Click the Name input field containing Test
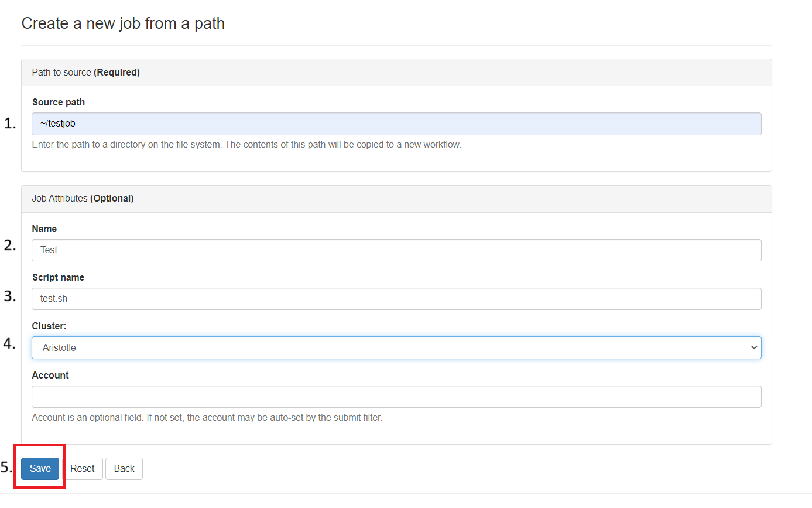This screenshot has height=508, width=812. pos(396,250)
